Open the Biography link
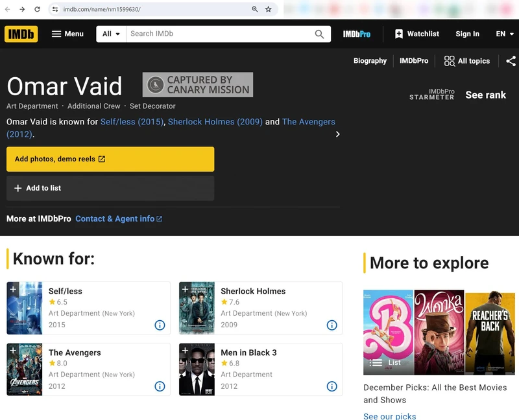 coord(370,61)
